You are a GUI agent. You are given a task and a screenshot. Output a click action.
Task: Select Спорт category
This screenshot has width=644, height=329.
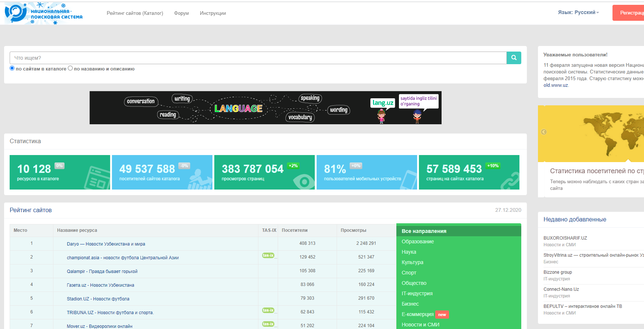click(409, 273)
